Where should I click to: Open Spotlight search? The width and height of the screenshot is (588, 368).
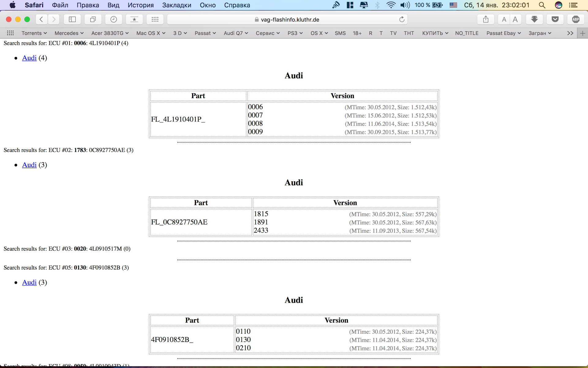coord(542,5)
